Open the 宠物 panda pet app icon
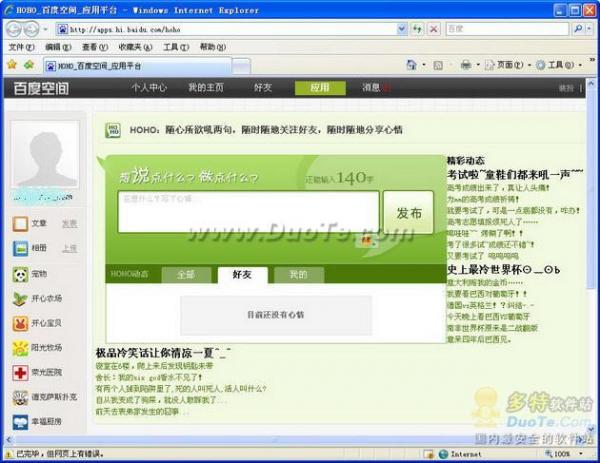The image size is (600, 463). tap(20, 274)
